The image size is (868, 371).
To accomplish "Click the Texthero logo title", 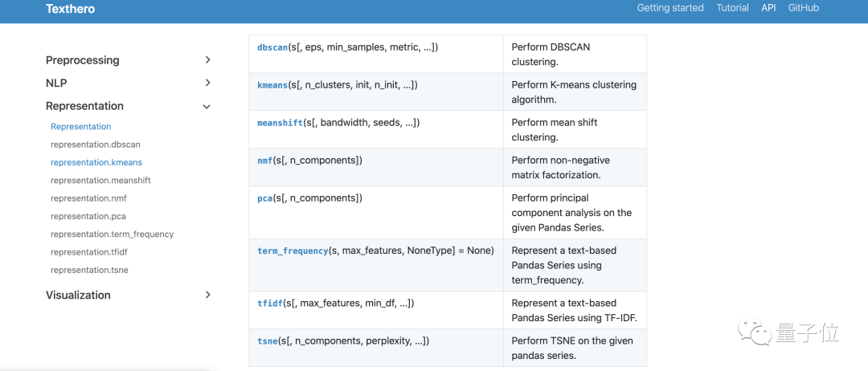I will [x=70, y=9].
